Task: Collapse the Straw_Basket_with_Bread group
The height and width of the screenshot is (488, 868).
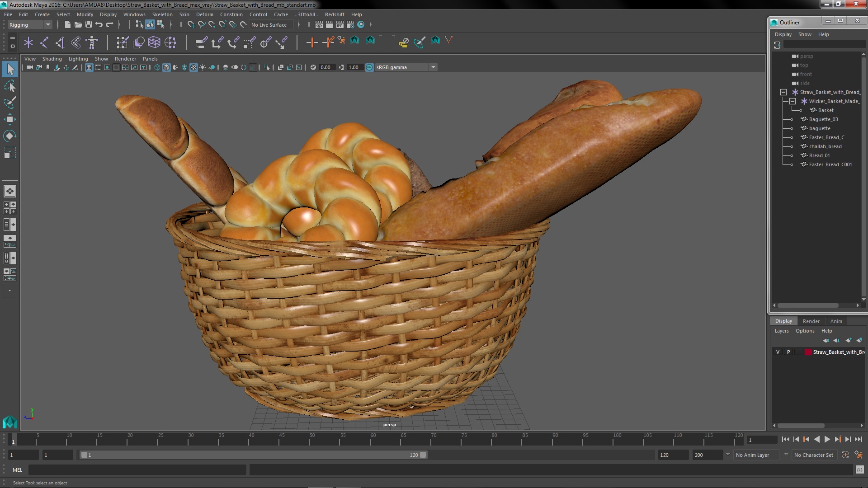Action: [x=783, y=92]
